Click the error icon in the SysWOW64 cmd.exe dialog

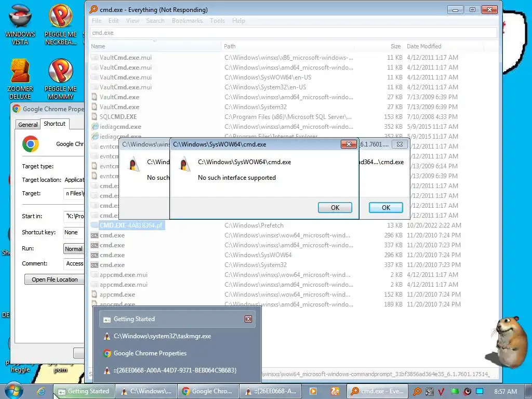184,164
